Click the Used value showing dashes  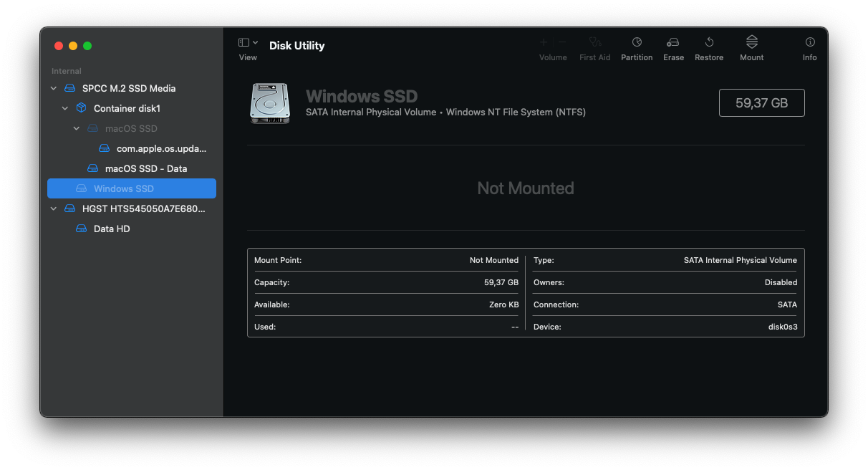pos(515,327)
